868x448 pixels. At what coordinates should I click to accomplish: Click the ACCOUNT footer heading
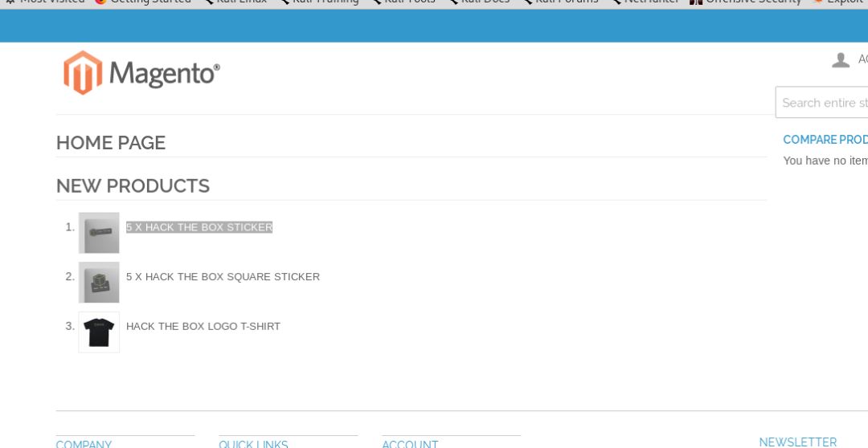(410, 444)
